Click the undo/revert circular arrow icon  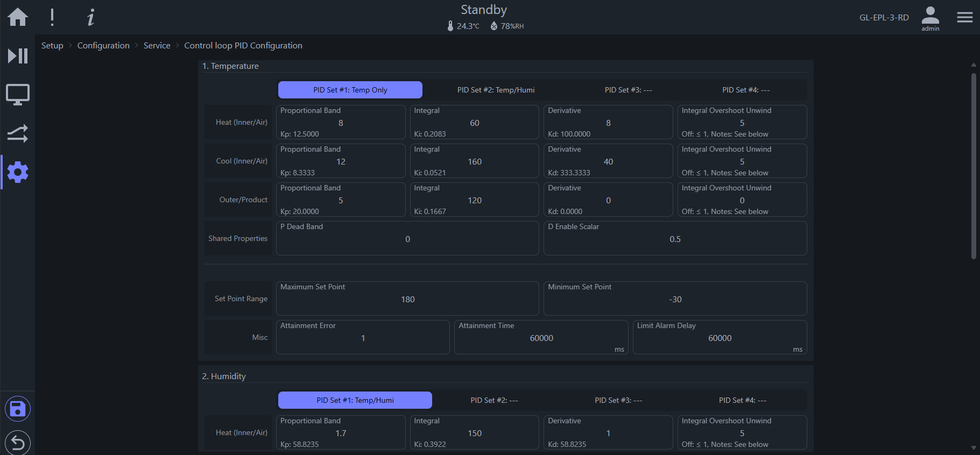tap(18, 443)
